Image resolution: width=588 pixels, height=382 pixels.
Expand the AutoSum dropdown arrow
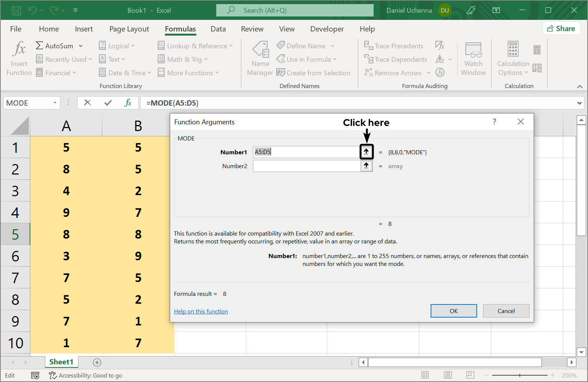click(x=81, y=46)
